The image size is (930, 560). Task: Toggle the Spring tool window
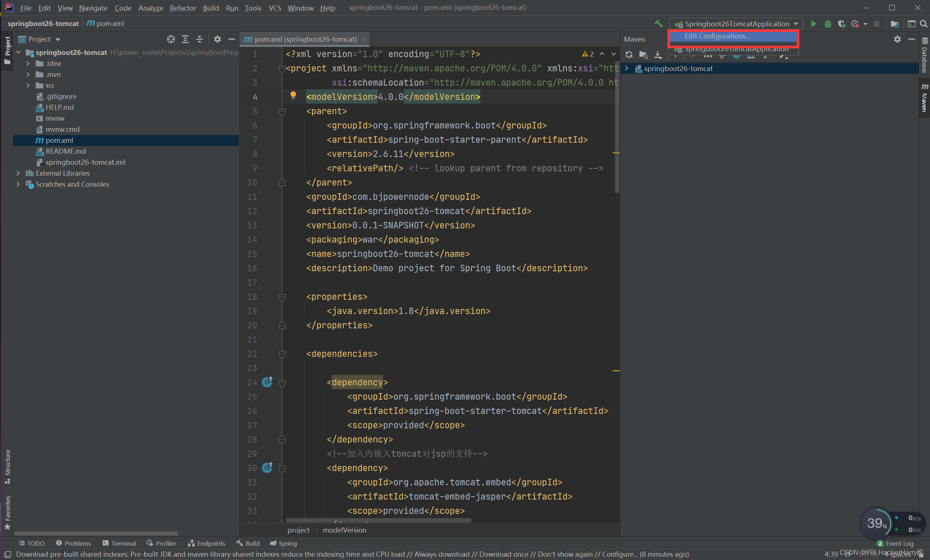(283, 543)
